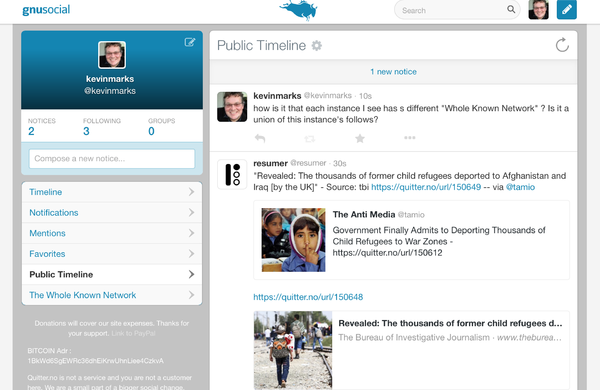Image resolution: width=600 pixels, height=390 pixels.
Task: Click the search magnifier icon
Action: [511, 9]
